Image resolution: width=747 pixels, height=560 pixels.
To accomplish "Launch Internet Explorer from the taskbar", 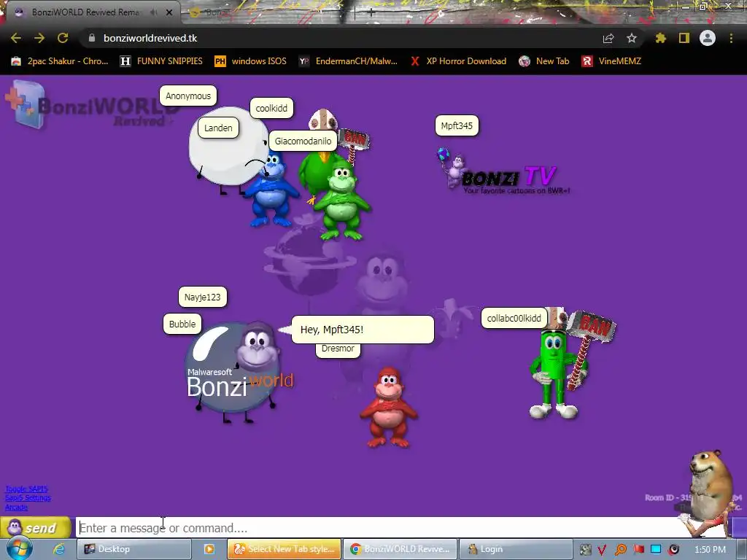I will [x=59, y=549].
